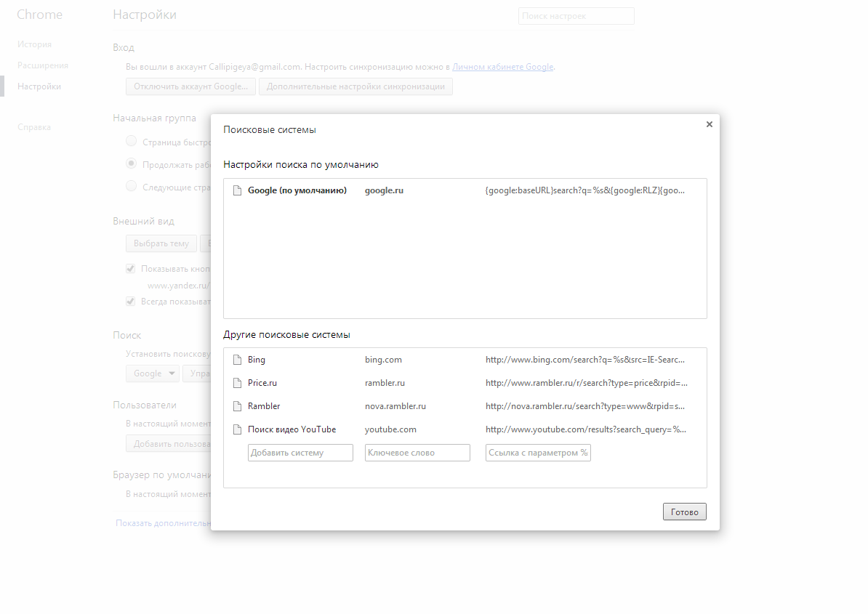Close the Поисковые системы dialog
The height and width of the screenshot is (614, 868).
click(709, 124)
